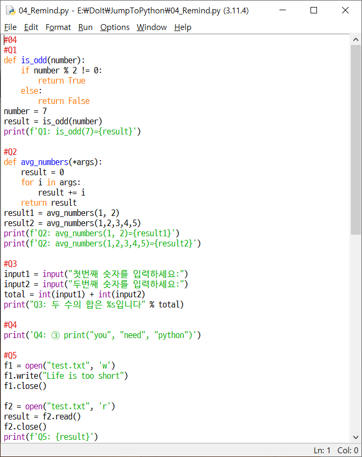Open the Options menu
The width and height of the screenshot is (362, 457).
(115, 27)
